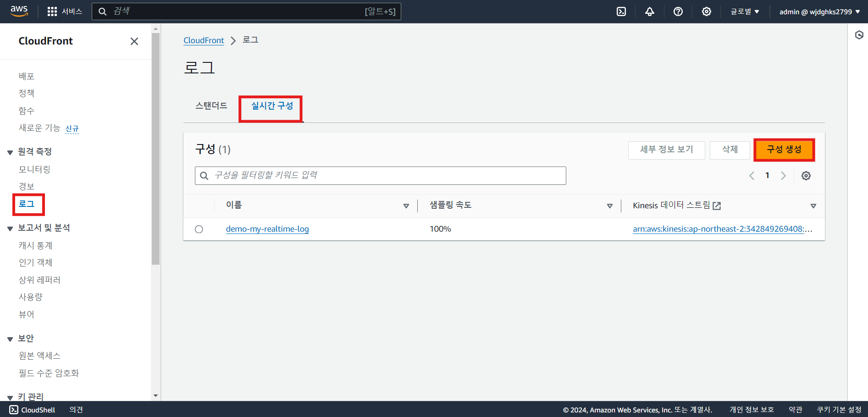Open the help question mark icon

click(678, 11)
